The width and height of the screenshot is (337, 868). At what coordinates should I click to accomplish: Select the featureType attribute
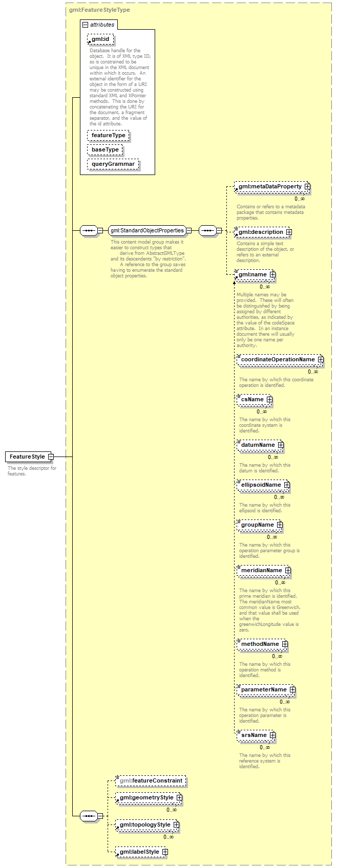click(108, 136)
